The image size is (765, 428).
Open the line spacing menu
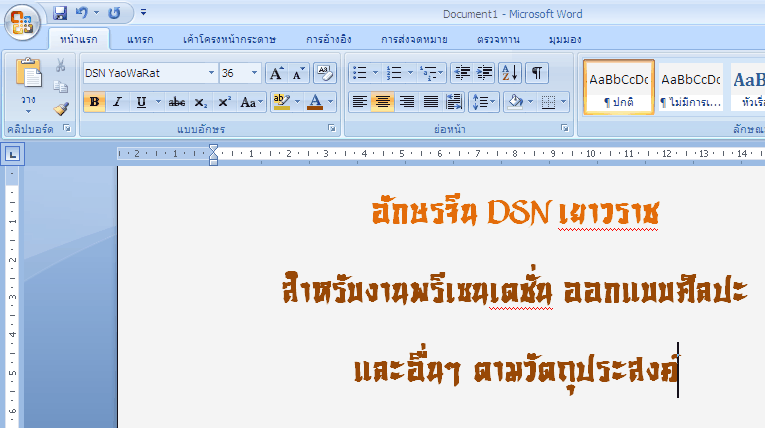point(483,102)
